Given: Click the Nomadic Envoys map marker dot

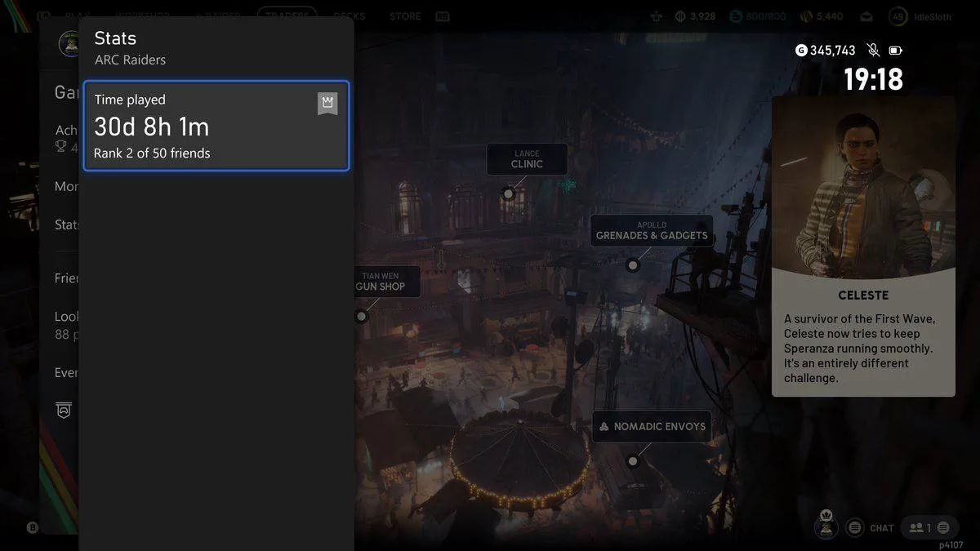Looking at the screenshot, I should click(632, 461).
